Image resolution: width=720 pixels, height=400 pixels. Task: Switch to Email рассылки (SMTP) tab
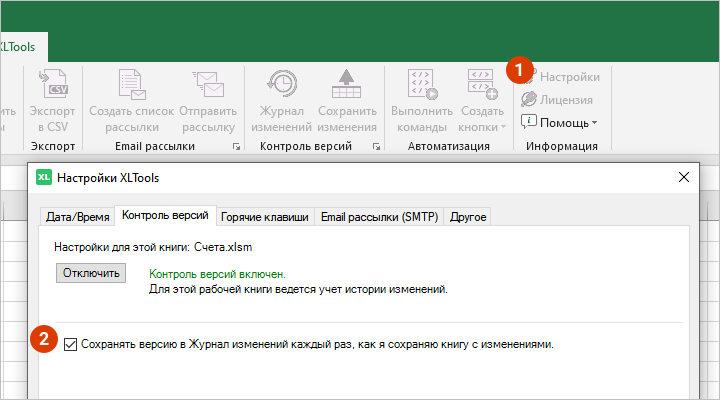tap(379, 217)
